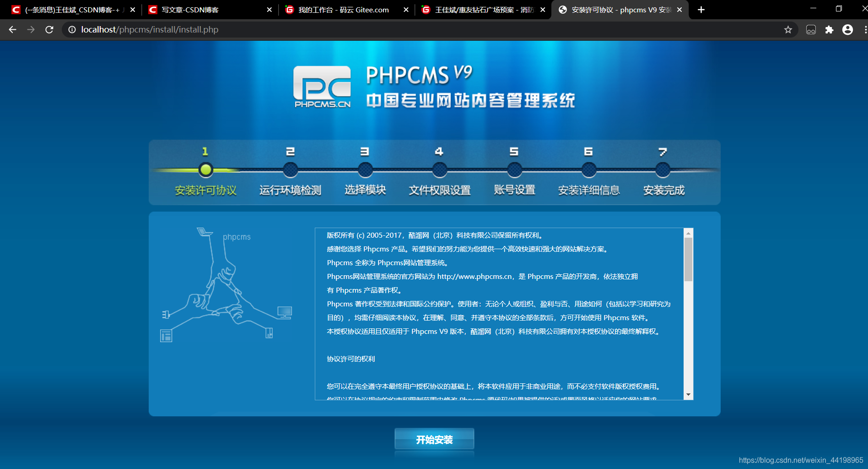Viewport: 868px width, 469px height.
Task: Click step 4 progress node
Action: (439, 170)
